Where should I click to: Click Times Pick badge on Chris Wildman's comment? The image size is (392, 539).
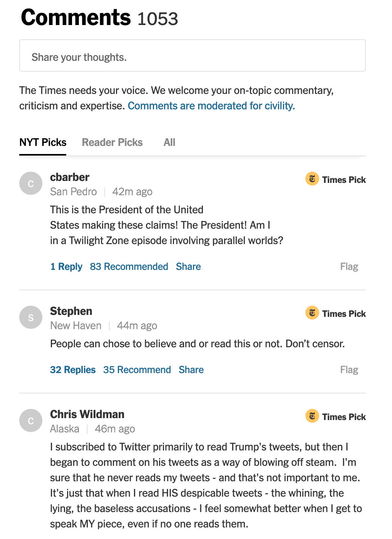click(336, 417)
